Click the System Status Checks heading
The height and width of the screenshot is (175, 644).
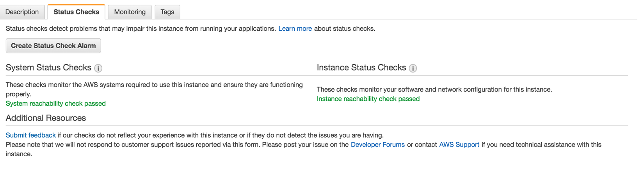coord(48,67)
